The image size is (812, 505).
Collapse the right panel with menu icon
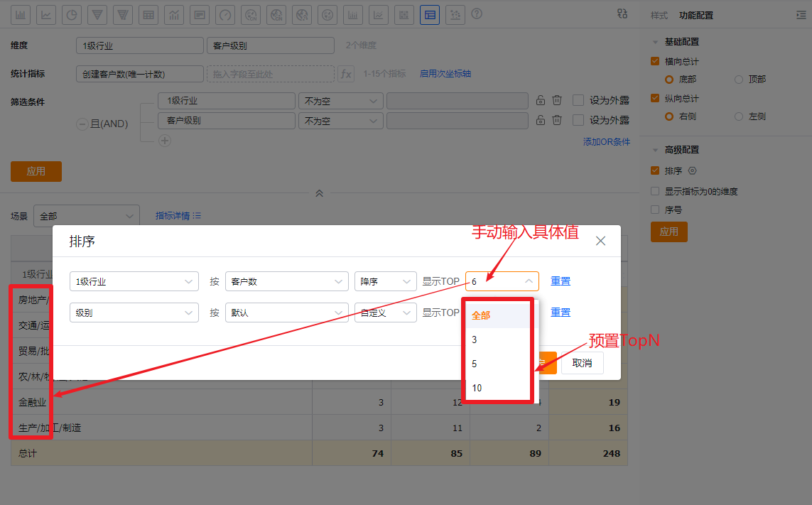coord(801,15)
